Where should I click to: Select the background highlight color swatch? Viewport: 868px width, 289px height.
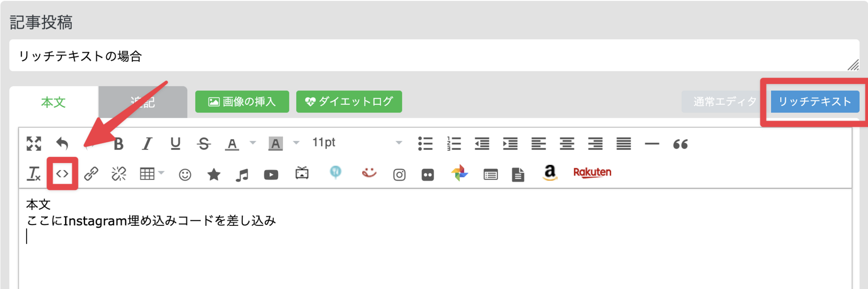click(275, 144)
